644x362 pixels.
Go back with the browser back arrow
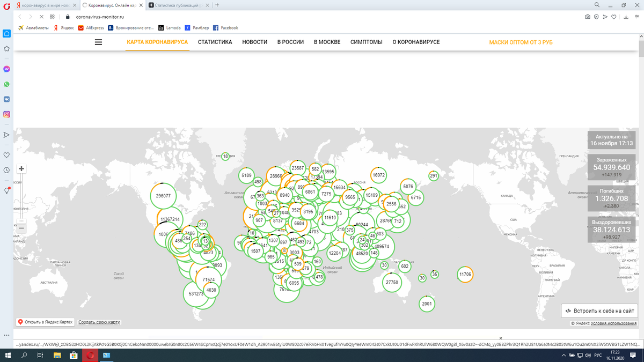[20, 17]
